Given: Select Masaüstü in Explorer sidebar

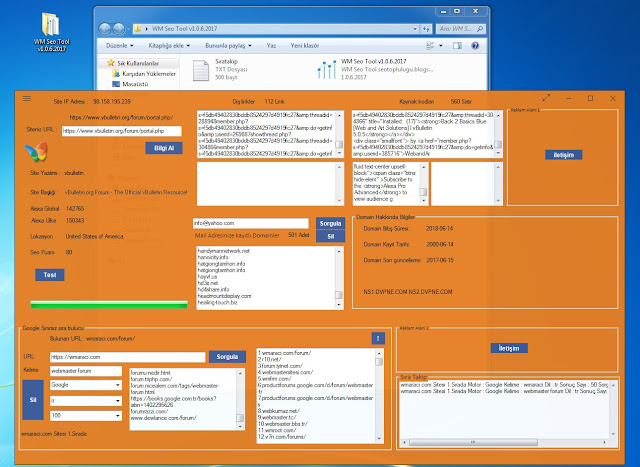Looking at the screenshot, I should click(135, 84).
